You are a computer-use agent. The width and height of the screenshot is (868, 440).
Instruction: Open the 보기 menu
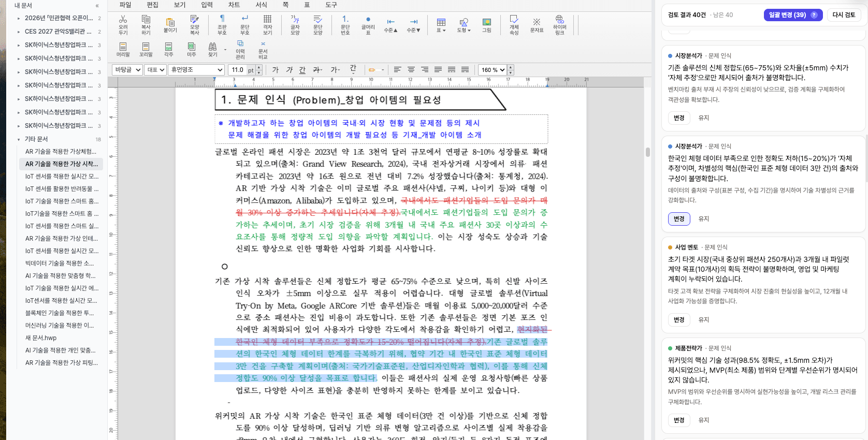click(x=180, y=5)
